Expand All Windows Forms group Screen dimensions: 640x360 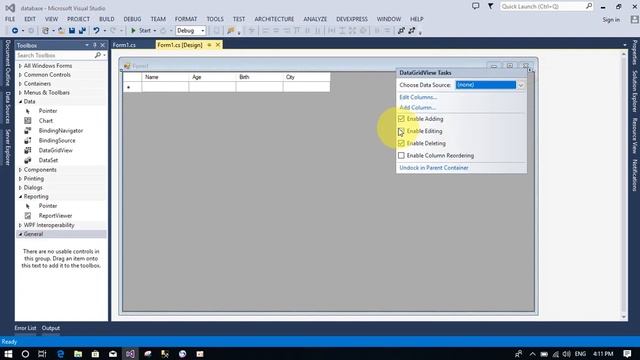[x=20, y=66]
